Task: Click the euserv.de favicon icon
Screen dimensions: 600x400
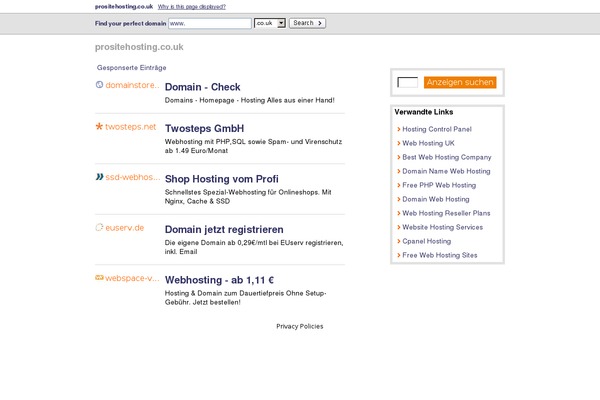Action: [99, 227]
